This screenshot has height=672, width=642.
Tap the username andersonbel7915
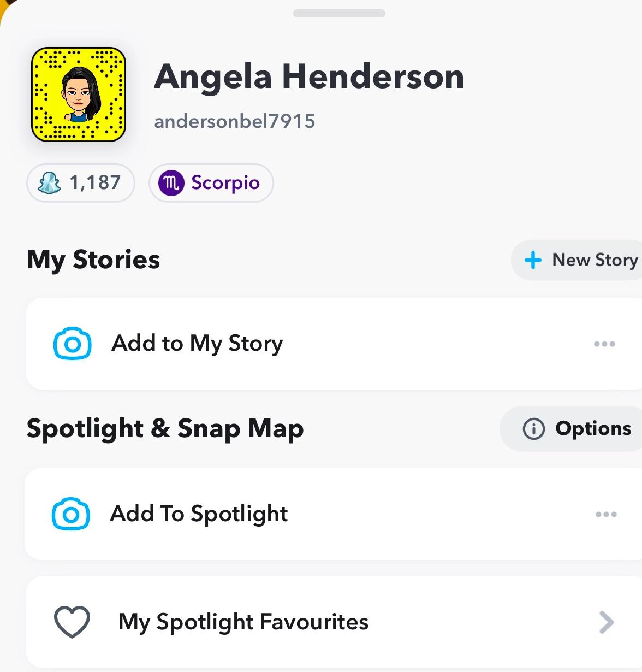[x=235, y=121]
